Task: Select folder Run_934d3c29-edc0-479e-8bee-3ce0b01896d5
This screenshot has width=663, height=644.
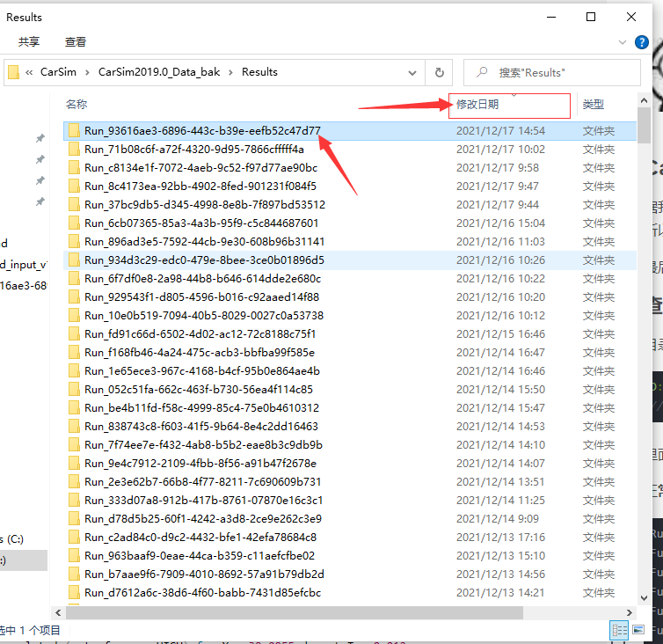Action: point(350,260)
